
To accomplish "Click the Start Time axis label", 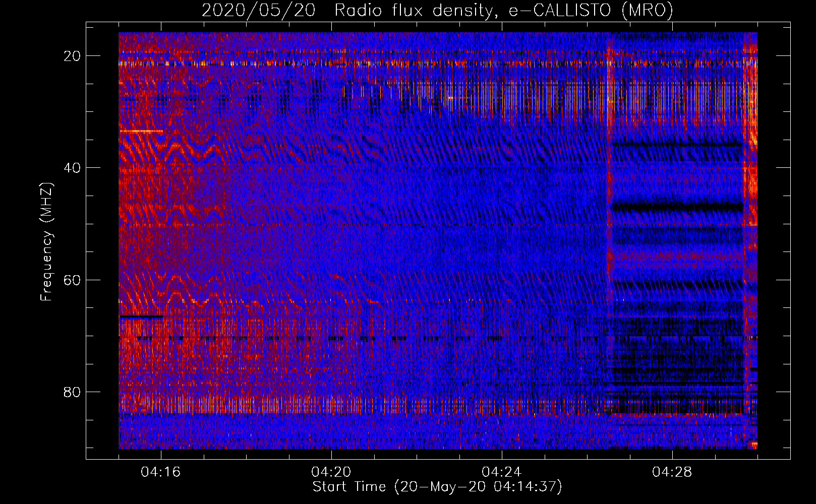I will pyautogui.click(x=437, y=487).
